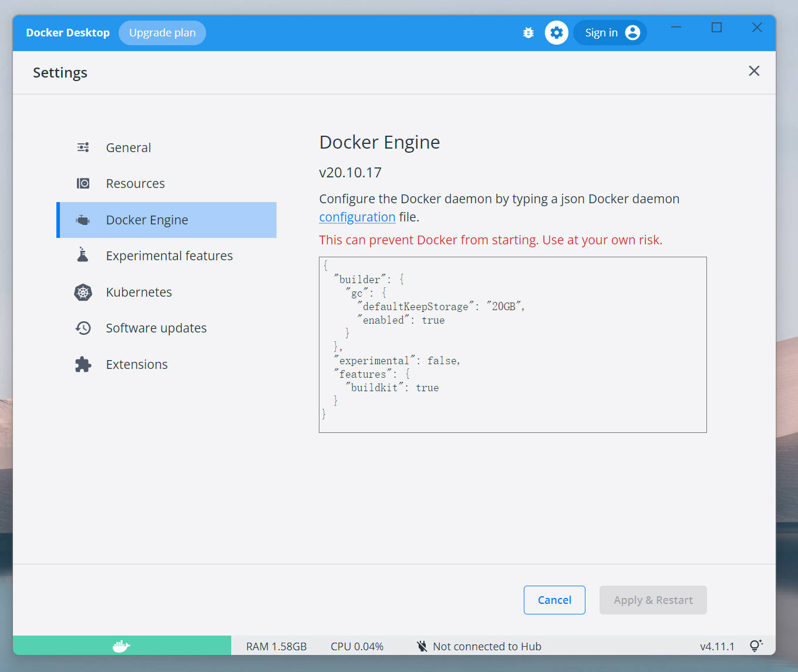Click the Kubernetes wheel icon in sidebar
This screenshot has height=672, width=798.
tap(83, 292)
